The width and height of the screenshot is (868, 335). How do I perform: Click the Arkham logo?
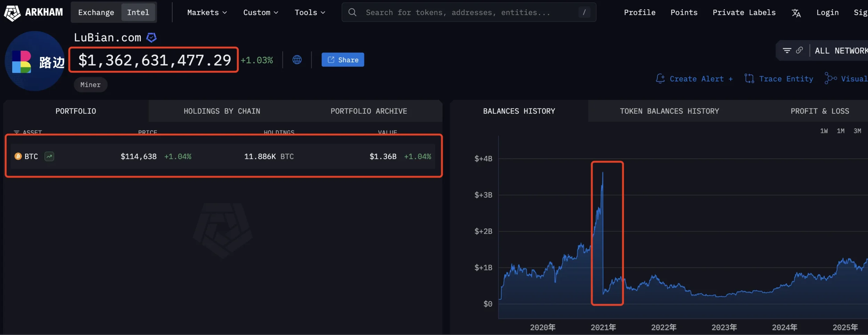[x=12, y=13]
